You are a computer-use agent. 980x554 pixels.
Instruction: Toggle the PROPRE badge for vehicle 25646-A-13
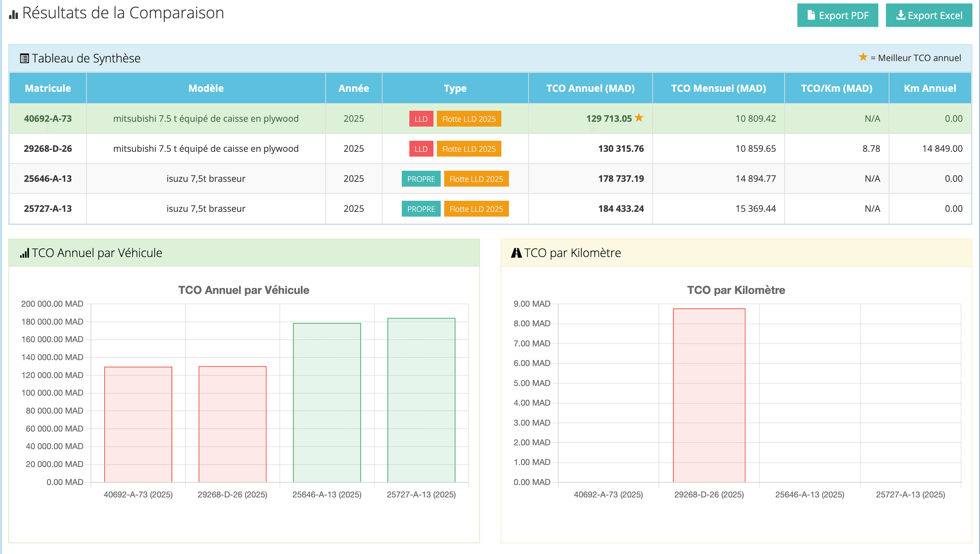(421, 179)
